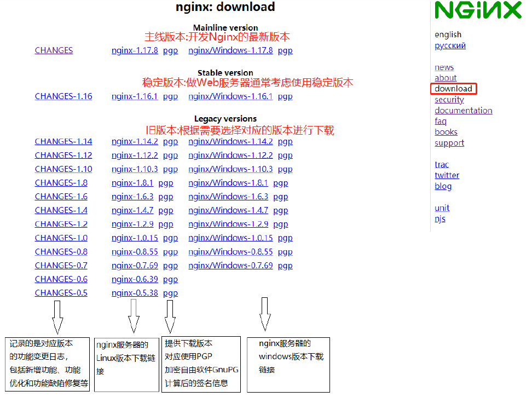Open the trac link
The width and height of the screenshot is (532, 403).
pyautogui.click(x=442, y=165)
